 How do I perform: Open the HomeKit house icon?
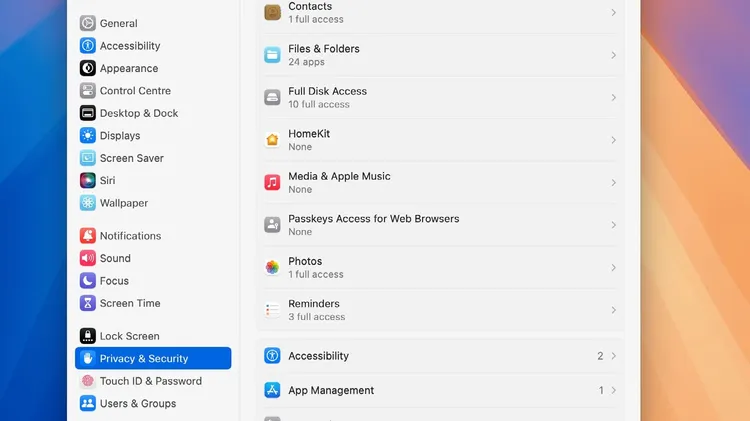pos(272,140)
